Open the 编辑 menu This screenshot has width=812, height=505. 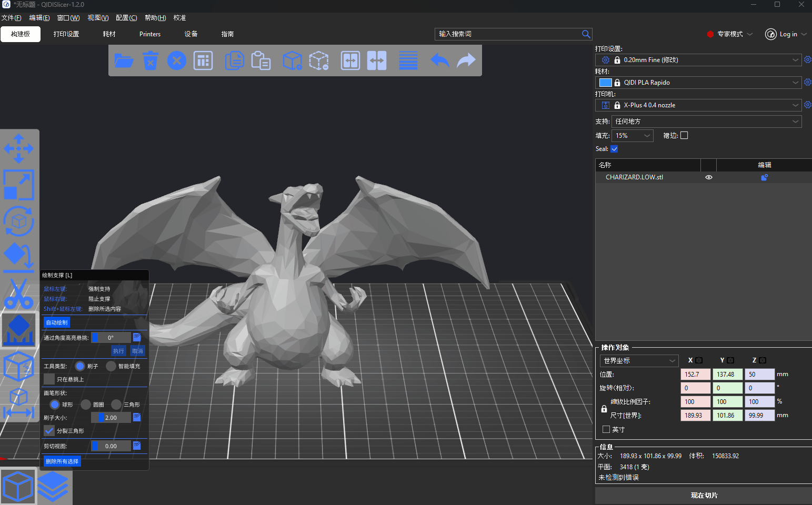(39, 18)
